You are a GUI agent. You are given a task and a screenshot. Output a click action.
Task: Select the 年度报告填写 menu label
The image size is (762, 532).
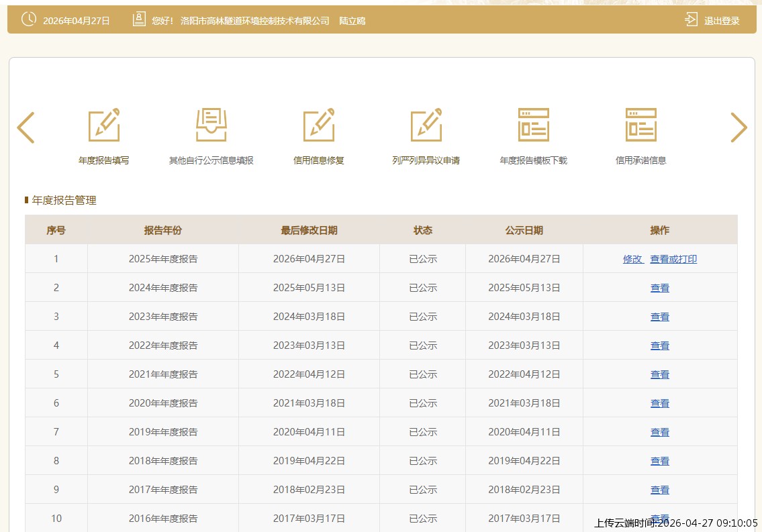point(104,160)
